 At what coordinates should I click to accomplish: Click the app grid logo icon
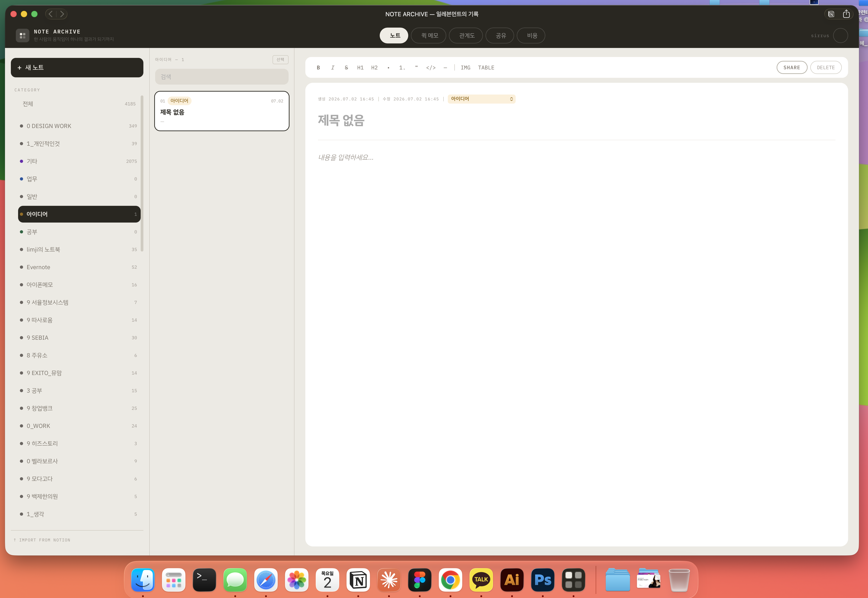click(22, 36)
